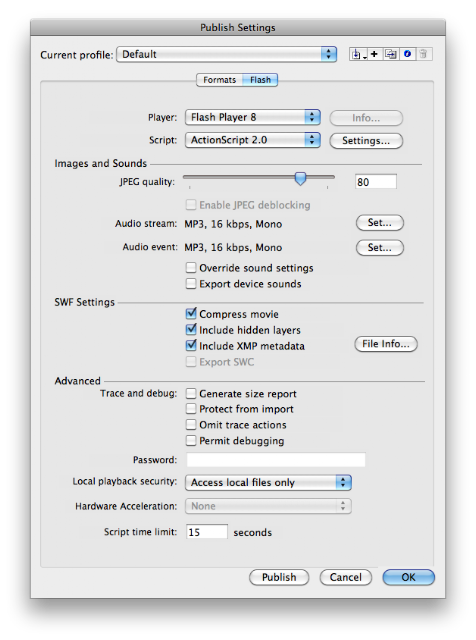Open Hardware Acceleration dropdown
The height and width of the screenshot is (640, 476).
click(268, 506)
